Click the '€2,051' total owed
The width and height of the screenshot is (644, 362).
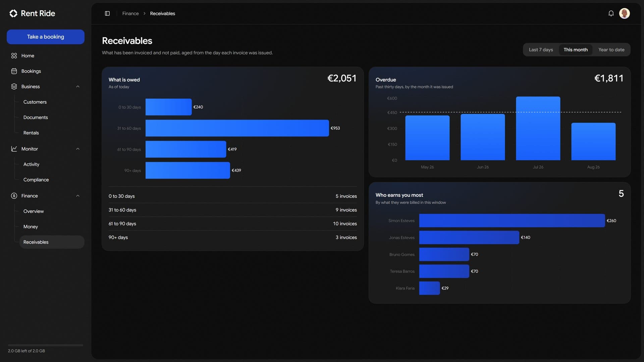click(x=342, y=78)
